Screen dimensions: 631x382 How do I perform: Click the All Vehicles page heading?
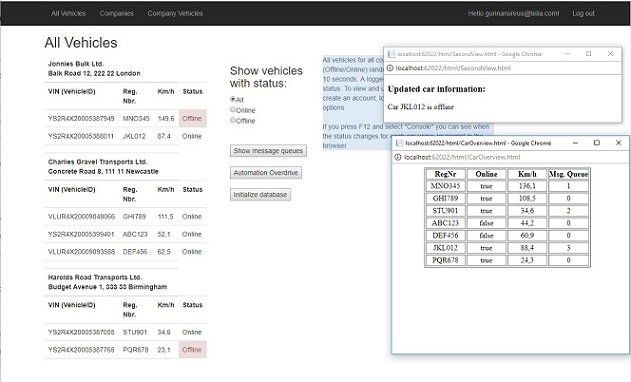tap(81, 43)
